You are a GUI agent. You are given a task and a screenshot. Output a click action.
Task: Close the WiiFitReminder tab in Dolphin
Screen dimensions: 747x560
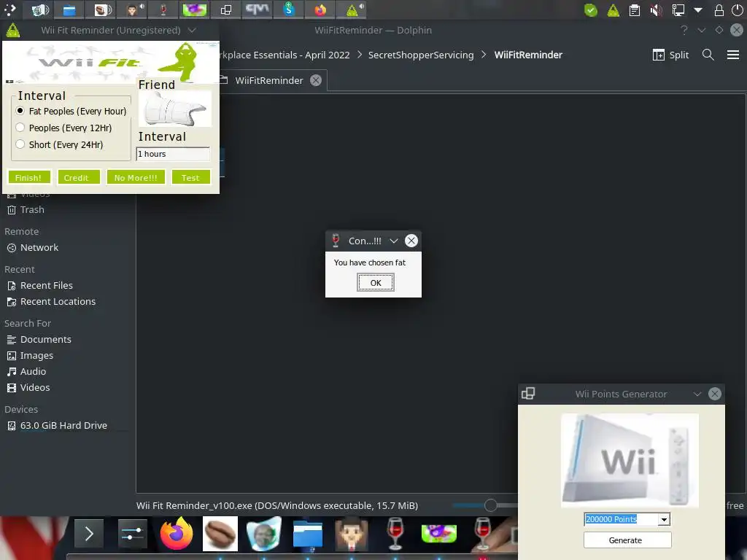(x=316, y=80)
